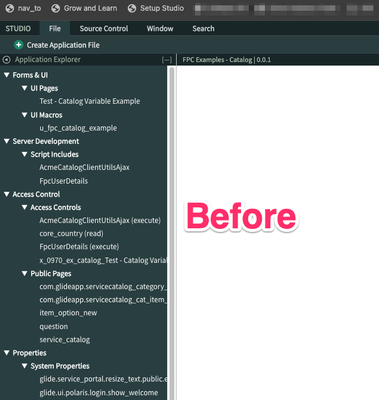The height and width of the screenshot is (400, 379).
Task: Click the Application Explorer panel title
Action: tap(48, 60)
